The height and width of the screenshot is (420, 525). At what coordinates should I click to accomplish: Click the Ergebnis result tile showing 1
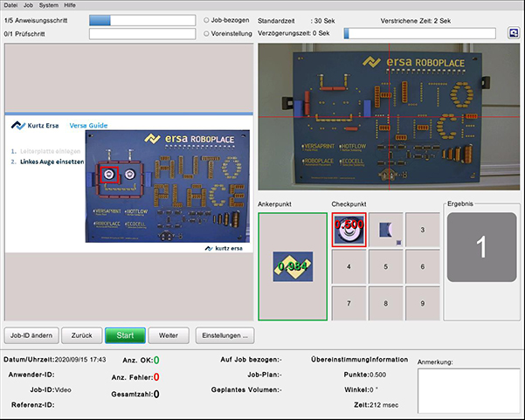click(480, 248)
